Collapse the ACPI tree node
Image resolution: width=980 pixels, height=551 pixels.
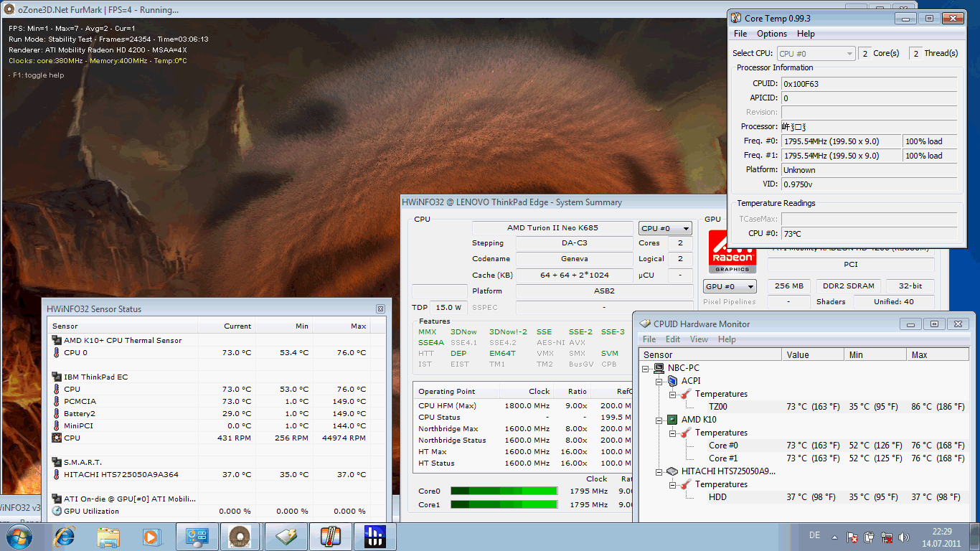tap(659, 381)
